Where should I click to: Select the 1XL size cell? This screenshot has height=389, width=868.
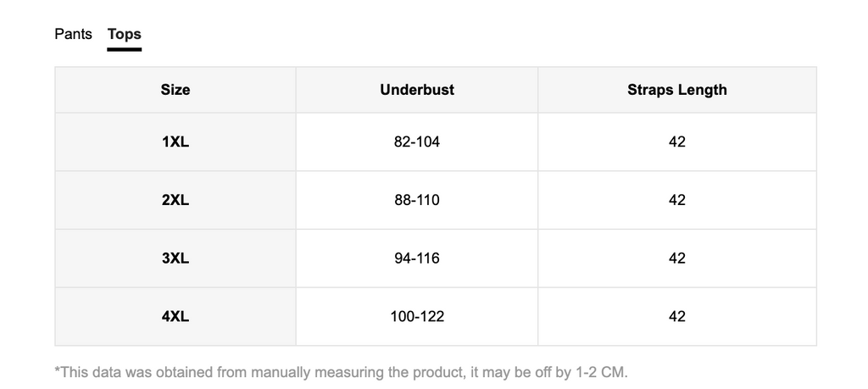pyautogui.click(x=175, y=142)
